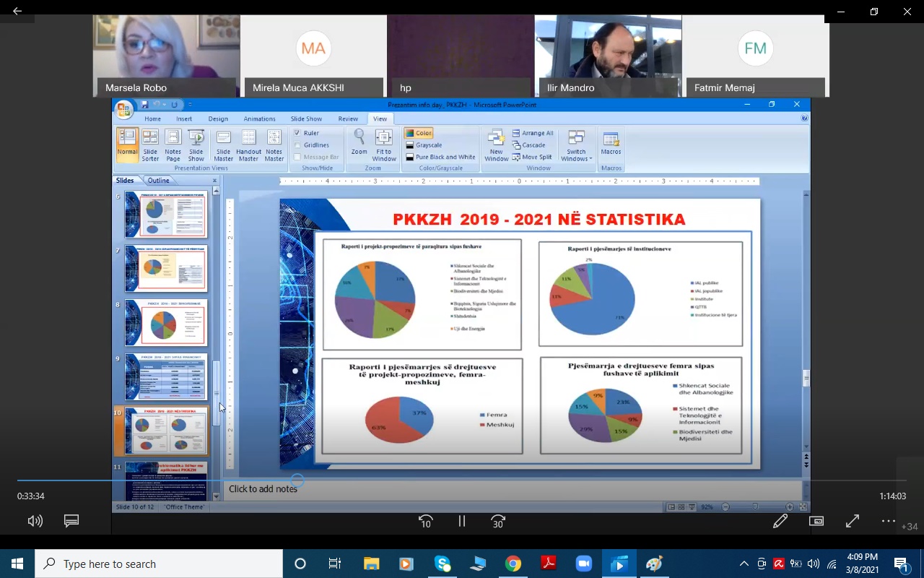Select Normal presentation view

tap(128, 145)
